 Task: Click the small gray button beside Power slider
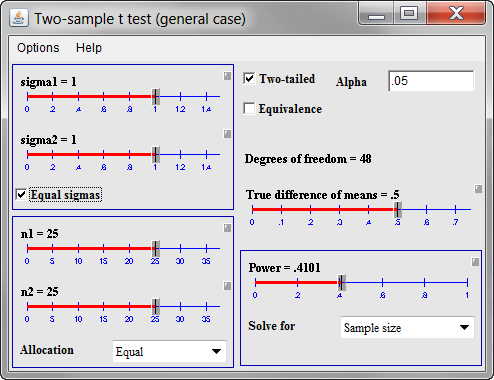click(x=475, y=262)
